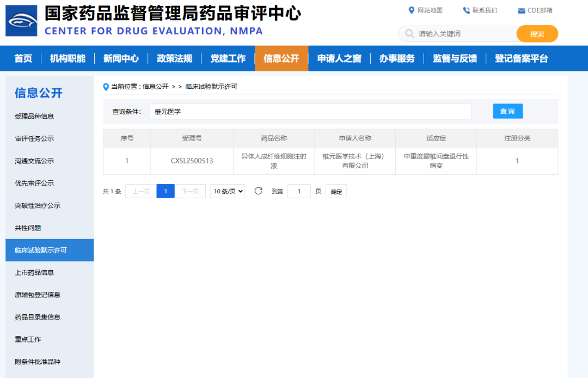This screenshot has height=378, width=588.
Task: Click indication 中重度腰椎间盘退行性病变
Action: [436, 161]
